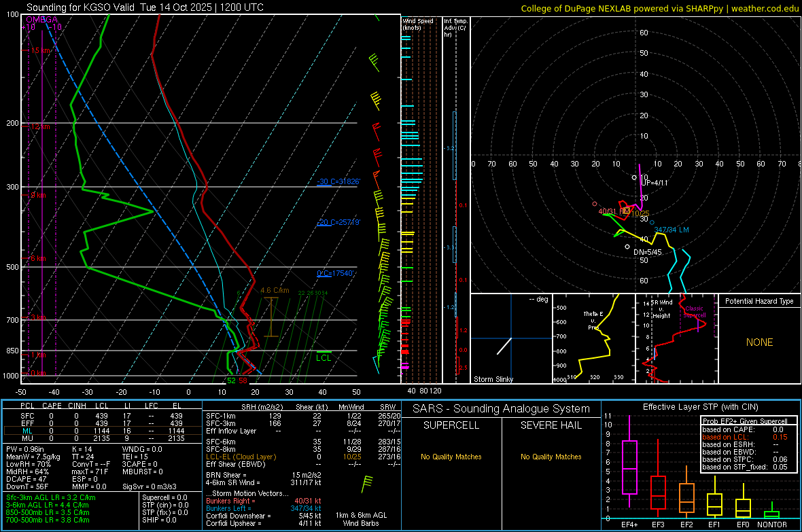Click the DCAPE = 47 value
This screenshot has width=802, height=532.
26,479
